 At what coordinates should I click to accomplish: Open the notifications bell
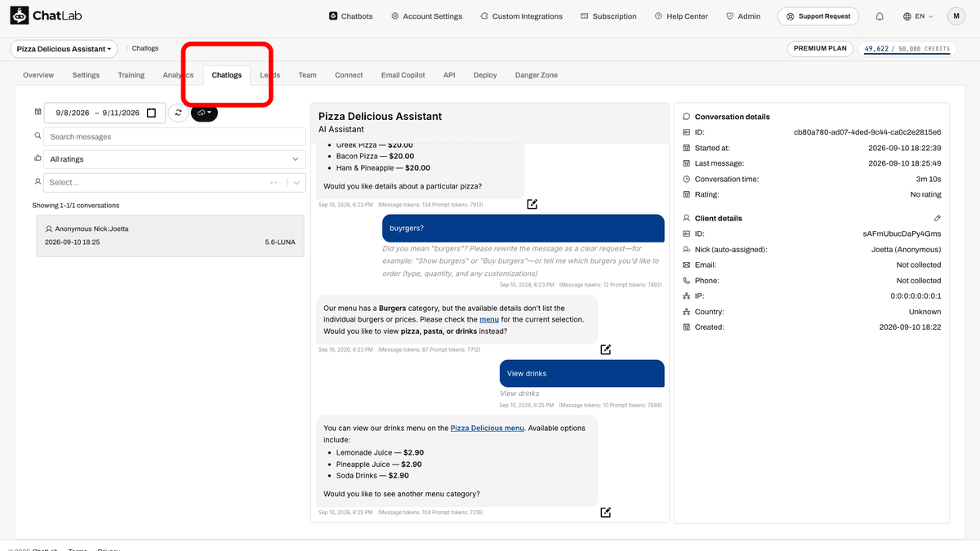tap(880, 16)
